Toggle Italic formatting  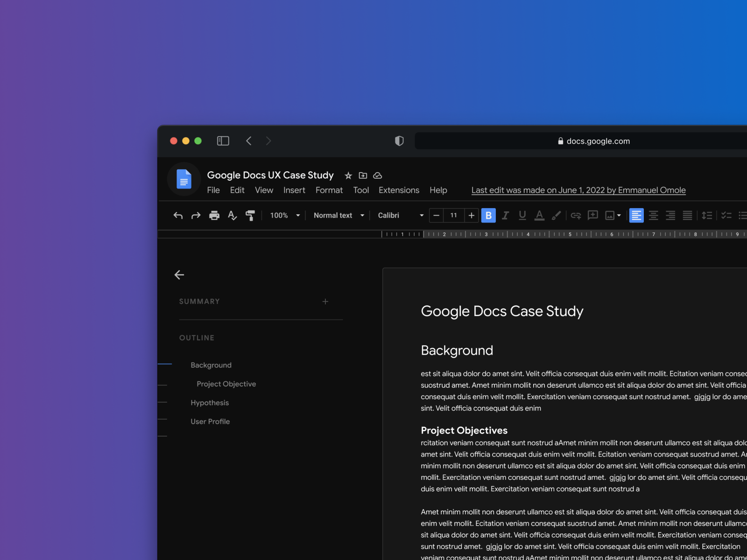[505, 215]
